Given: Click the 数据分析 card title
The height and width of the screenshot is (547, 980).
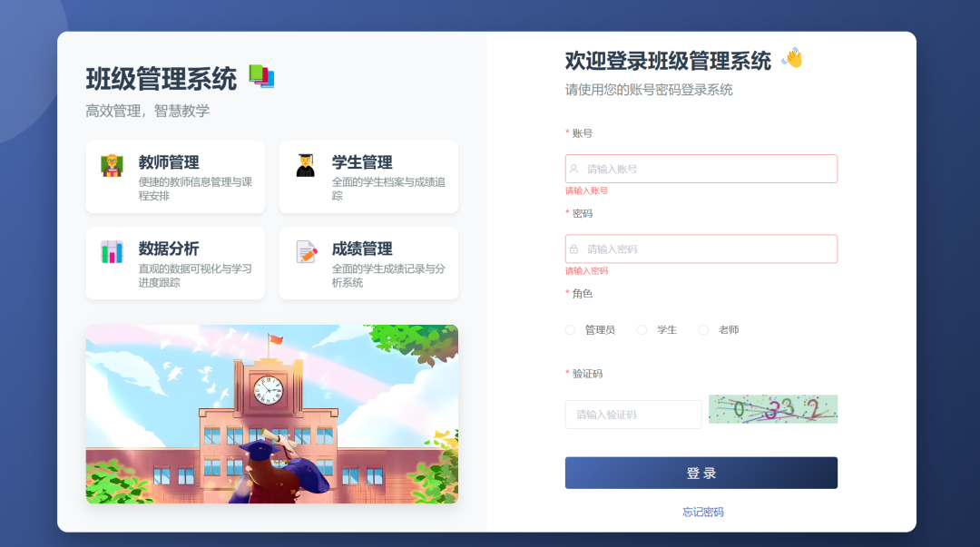Looking at the screenshot, I should tap(169, 249).
